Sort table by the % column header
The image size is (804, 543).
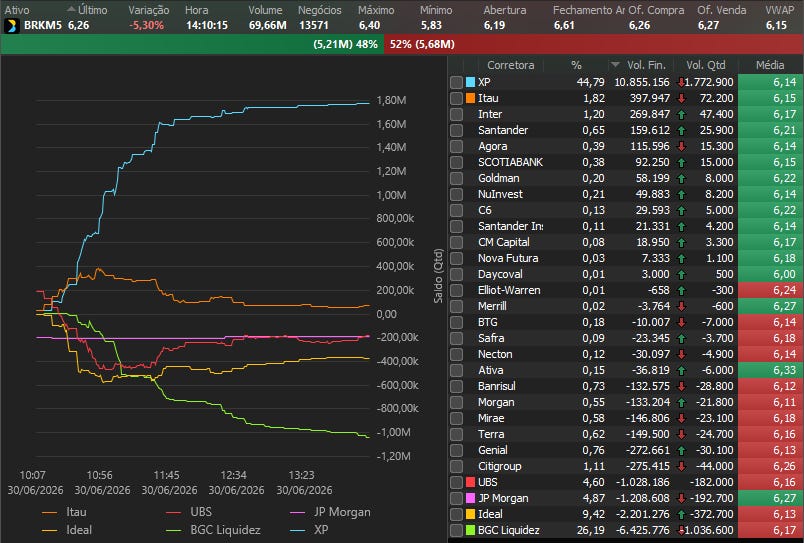[576, 65]
